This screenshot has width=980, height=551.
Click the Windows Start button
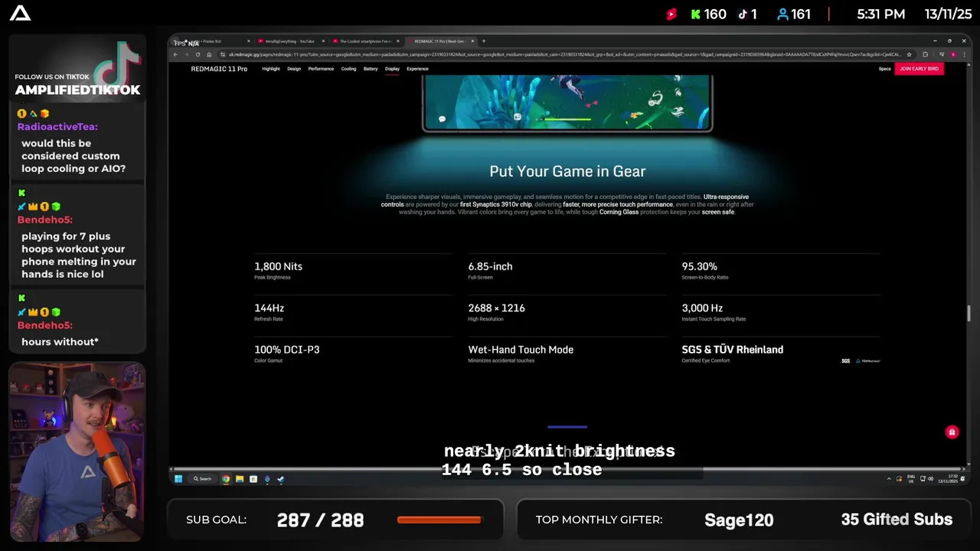coord(178,479)
